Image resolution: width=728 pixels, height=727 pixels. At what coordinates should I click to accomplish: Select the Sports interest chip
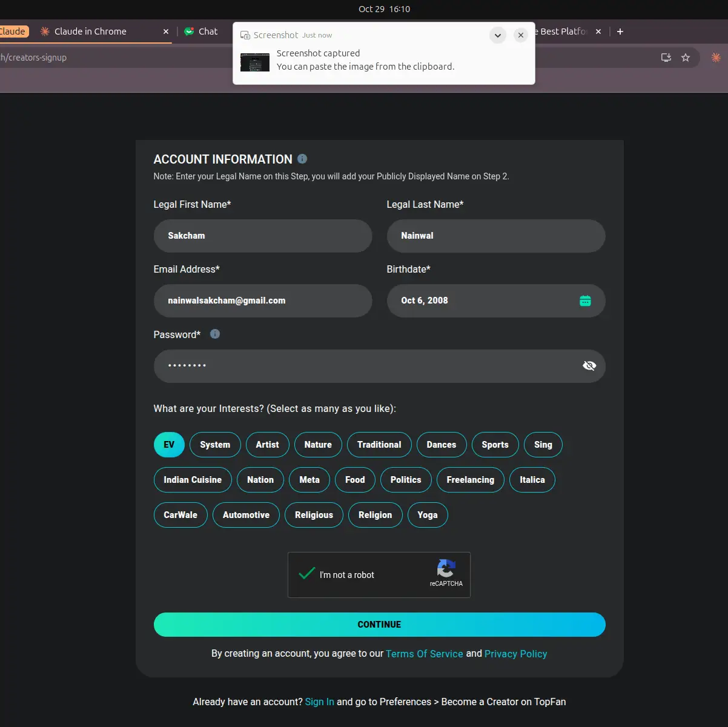click(495, 445)
